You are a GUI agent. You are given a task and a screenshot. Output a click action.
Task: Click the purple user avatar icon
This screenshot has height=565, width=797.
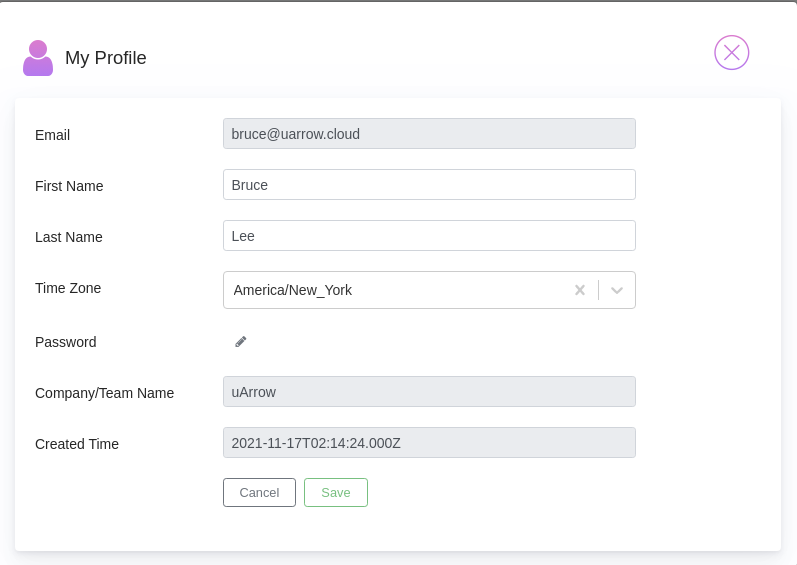pyautogui.click(x=38, y=58)
